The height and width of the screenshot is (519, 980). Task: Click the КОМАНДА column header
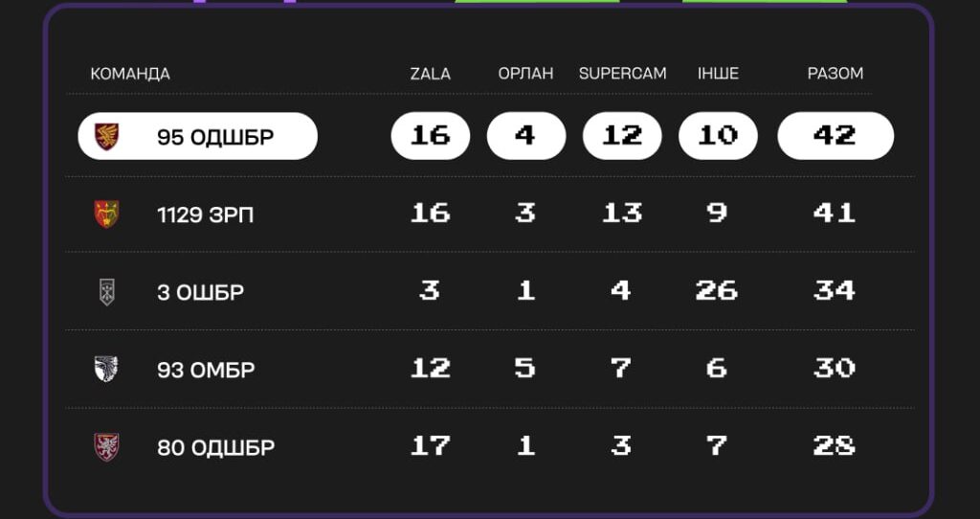[x=130, y=74]
